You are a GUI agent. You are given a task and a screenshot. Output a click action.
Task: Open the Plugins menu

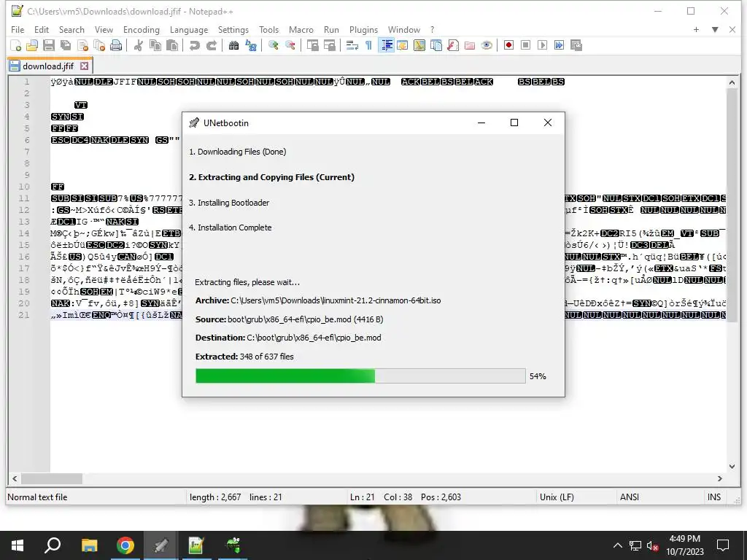(363, 29)
